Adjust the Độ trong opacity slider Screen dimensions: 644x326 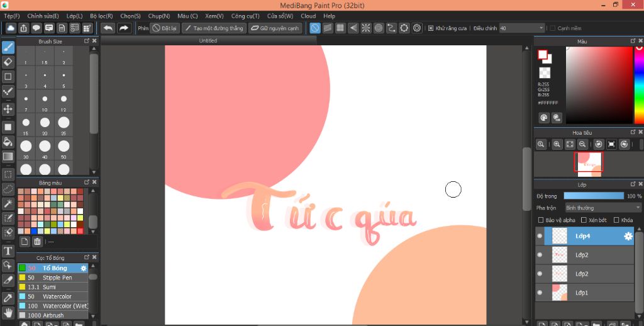pos(594,196)
